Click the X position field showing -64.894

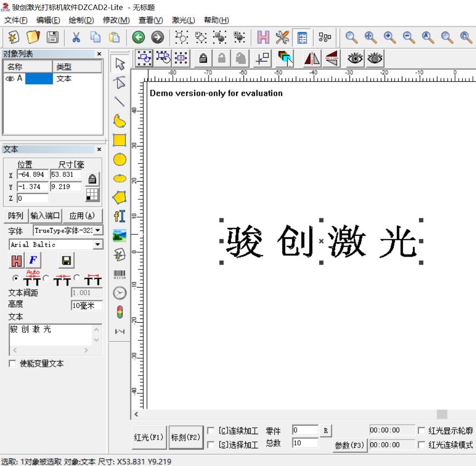(32, 175)
